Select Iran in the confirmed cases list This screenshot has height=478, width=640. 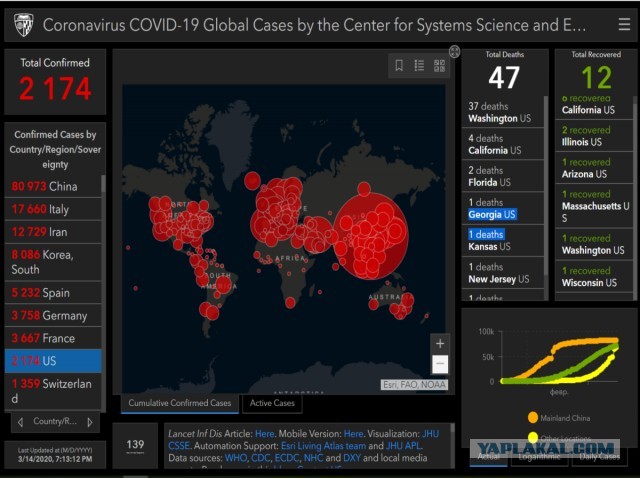pos(53,232)
